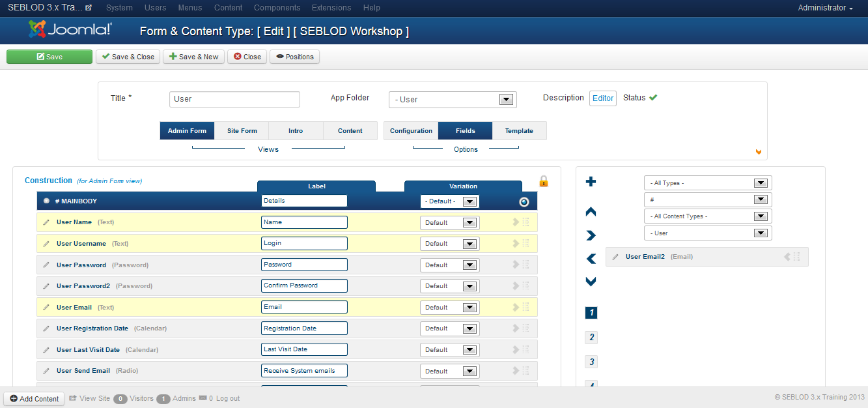Click the pencil icon beside User Email2
The height and width of the screenshot is (408, 868).
[615, 256]
